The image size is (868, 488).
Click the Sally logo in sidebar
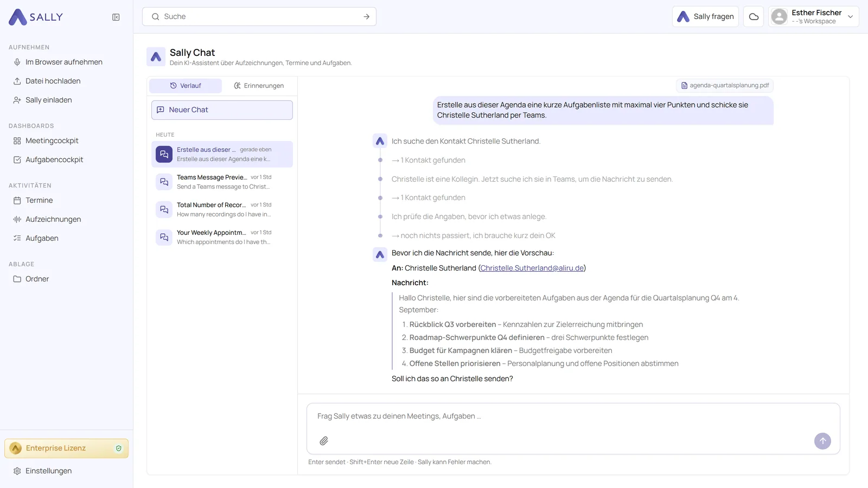pos(36,17)
